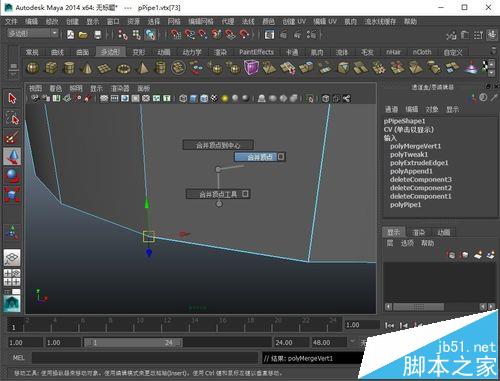Activate the Rotate tool sphere icon
This screenshot has width=500, height=381.
tap(12, 176)
